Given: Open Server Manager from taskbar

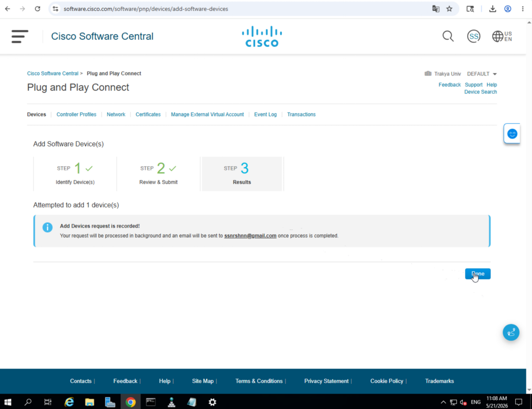Looking at the screenshot, I should click(110, 402).
